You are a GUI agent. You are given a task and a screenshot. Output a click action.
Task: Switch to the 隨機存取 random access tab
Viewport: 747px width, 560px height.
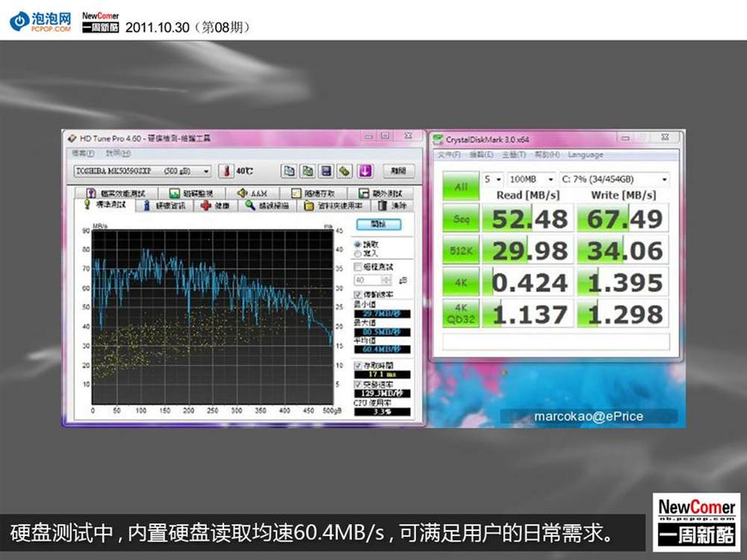click(313, 193)
